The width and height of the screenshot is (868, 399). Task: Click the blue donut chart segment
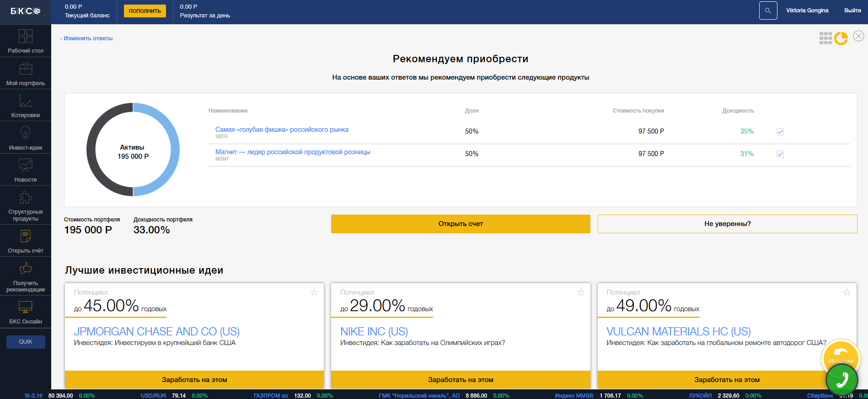pos(175,150)
